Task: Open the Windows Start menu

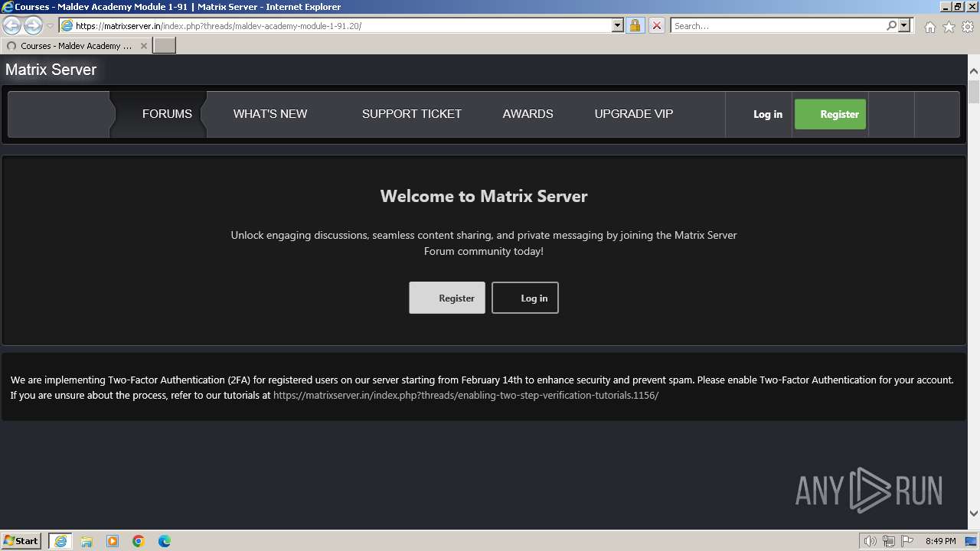Action: [21, 540]
